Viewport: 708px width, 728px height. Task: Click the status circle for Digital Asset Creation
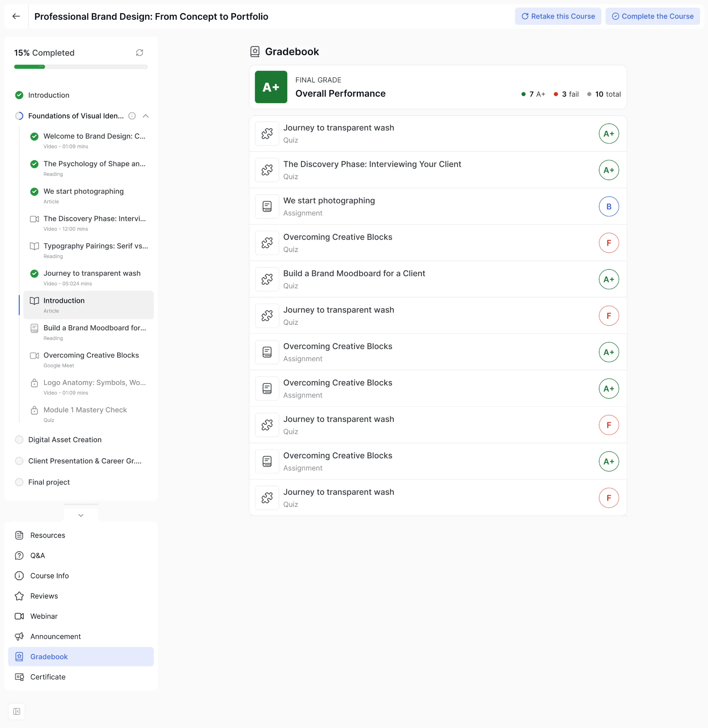19,440
